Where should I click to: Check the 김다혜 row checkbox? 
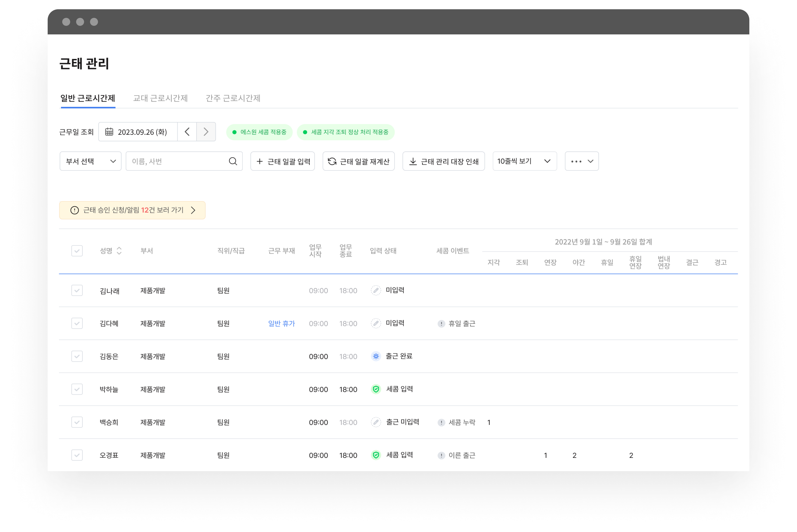pos(77,323)
